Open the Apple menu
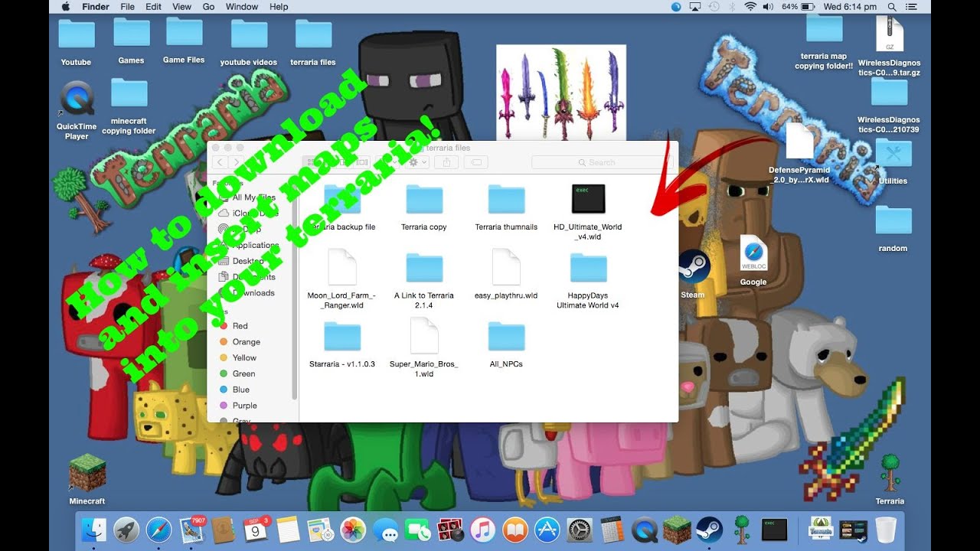 pyautogui.click(x=64, y=7)
